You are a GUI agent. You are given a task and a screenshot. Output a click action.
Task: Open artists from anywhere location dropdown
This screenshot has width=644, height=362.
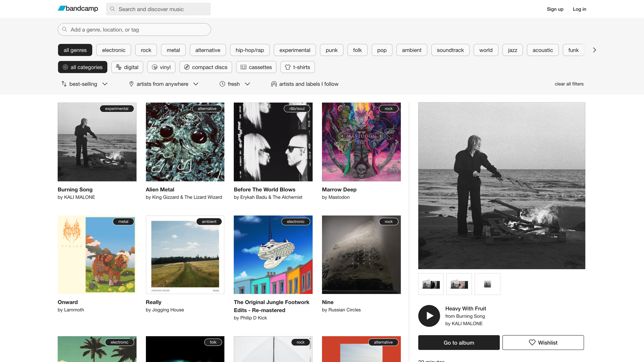164,84
